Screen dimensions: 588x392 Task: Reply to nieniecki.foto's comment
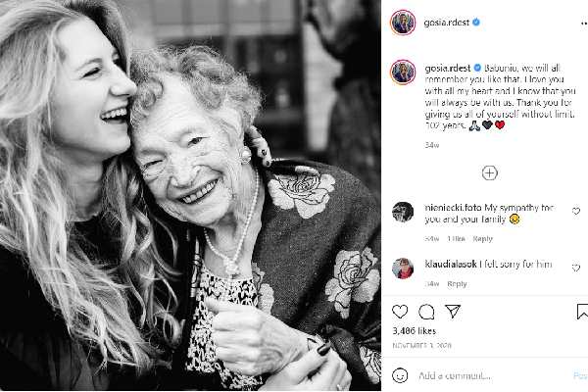483,238
